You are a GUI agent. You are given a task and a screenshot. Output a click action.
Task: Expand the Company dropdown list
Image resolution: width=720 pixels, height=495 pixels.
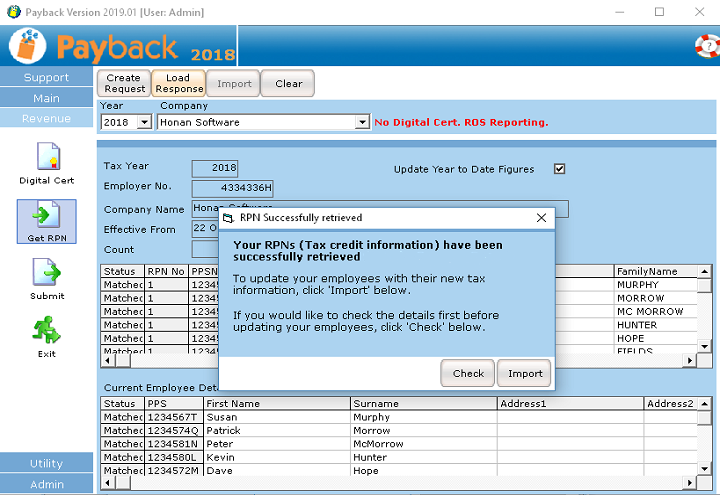(x=362, y=122)
